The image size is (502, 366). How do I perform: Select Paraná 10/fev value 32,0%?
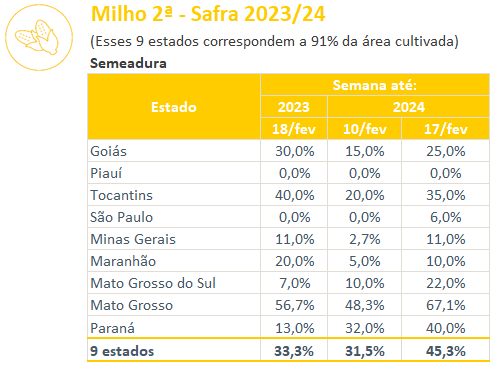click(x=365, y=328)
